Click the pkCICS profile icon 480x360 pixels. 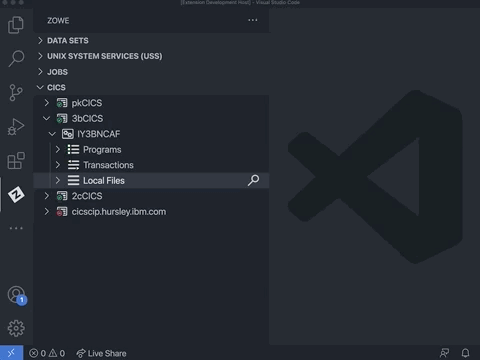62,103
